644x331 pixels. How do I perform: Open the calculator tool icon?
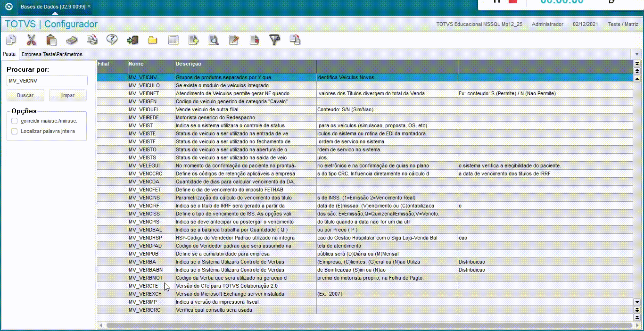coord(72,40)
